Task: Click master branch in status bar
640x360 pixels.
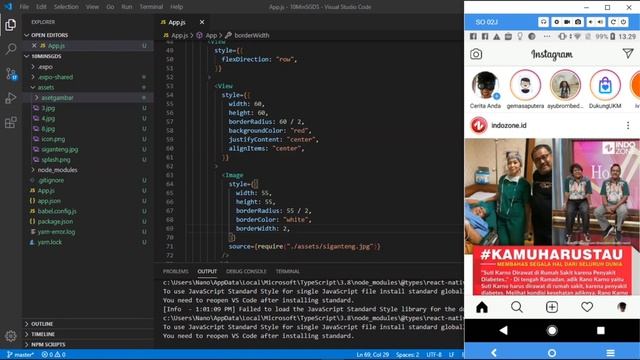Action: pos(20,355)
